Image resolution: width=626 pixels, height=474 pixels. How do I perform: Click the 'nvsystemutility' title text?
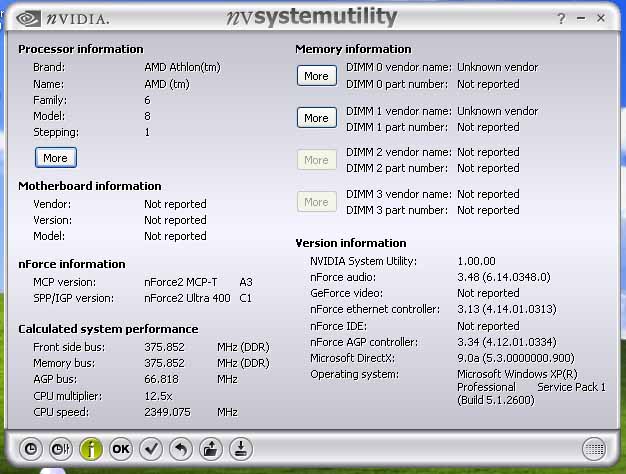tap(312, 17)
